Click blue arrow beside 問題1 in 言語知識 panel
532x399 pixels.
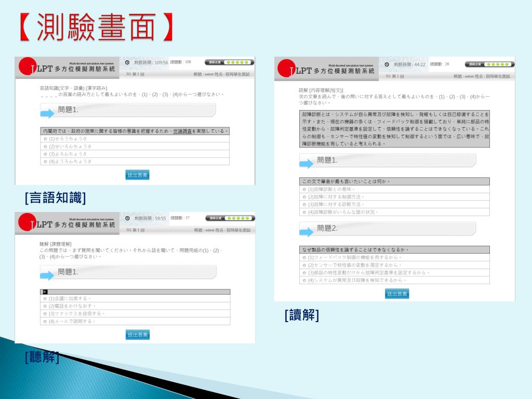pyautogui.click(x=47, y=113)
